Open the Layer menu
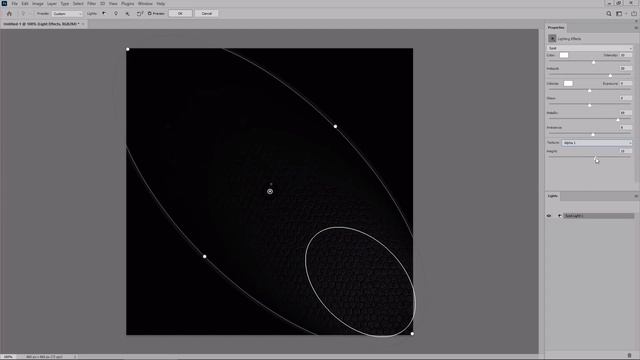The width and height of the screenshot is (640, 360). coord(52,4)
